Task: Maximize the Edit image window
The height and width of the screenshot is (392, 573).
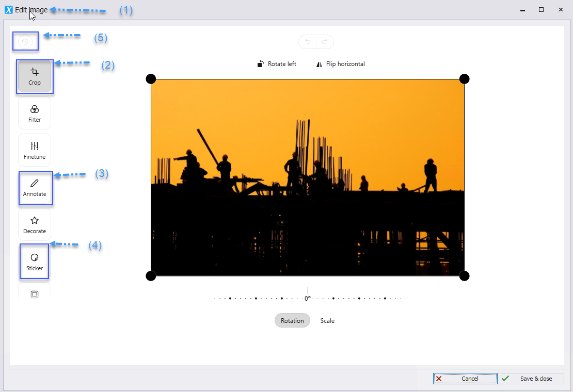Action: click(541, 10)
